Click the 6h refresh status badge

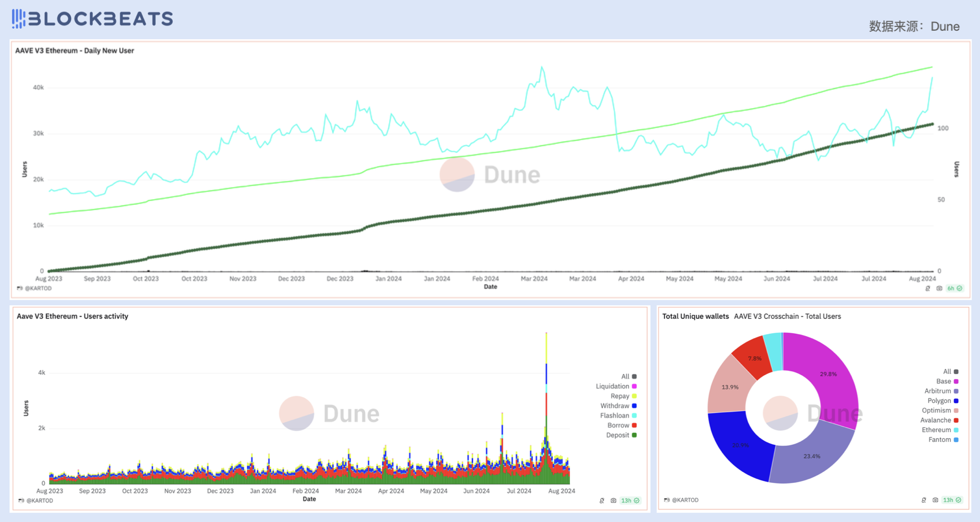click(955, 289)
